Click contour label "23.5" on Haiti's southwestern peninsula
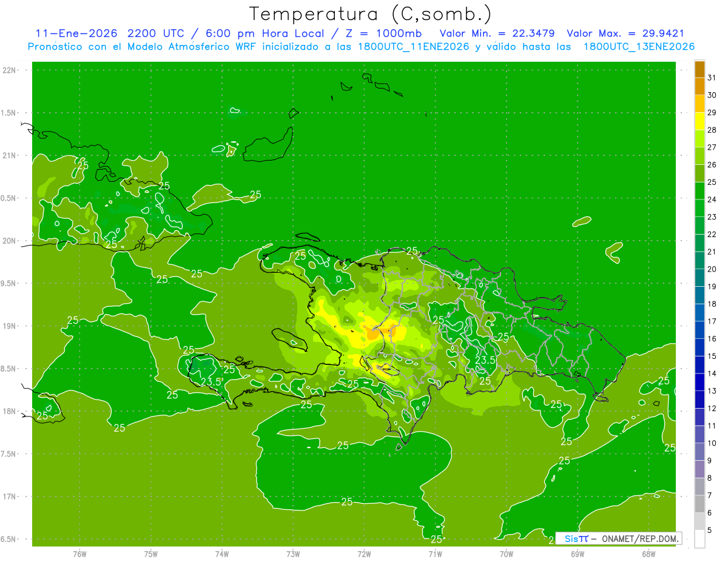 (x=211, y=382)
